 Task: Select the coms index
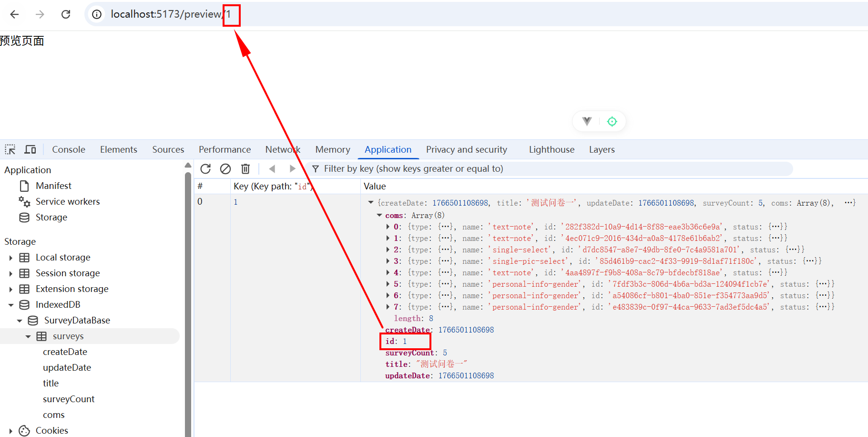click(53, 415)
